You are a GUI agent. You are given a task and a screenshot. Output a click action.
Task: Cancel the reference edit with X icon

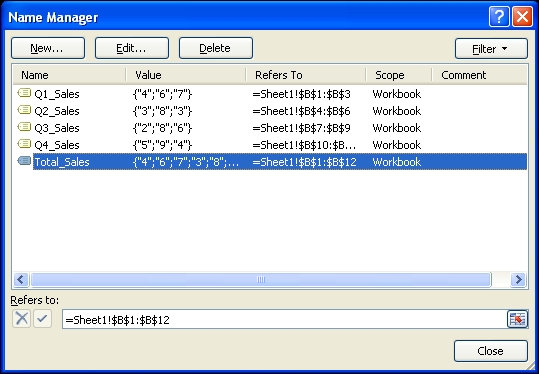point(21,318)
